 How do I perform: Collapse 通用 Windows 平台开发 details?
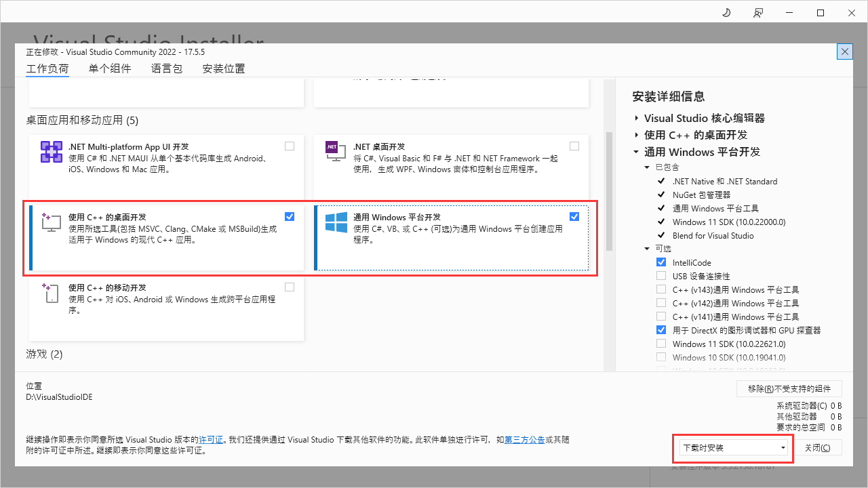[637, 152]
